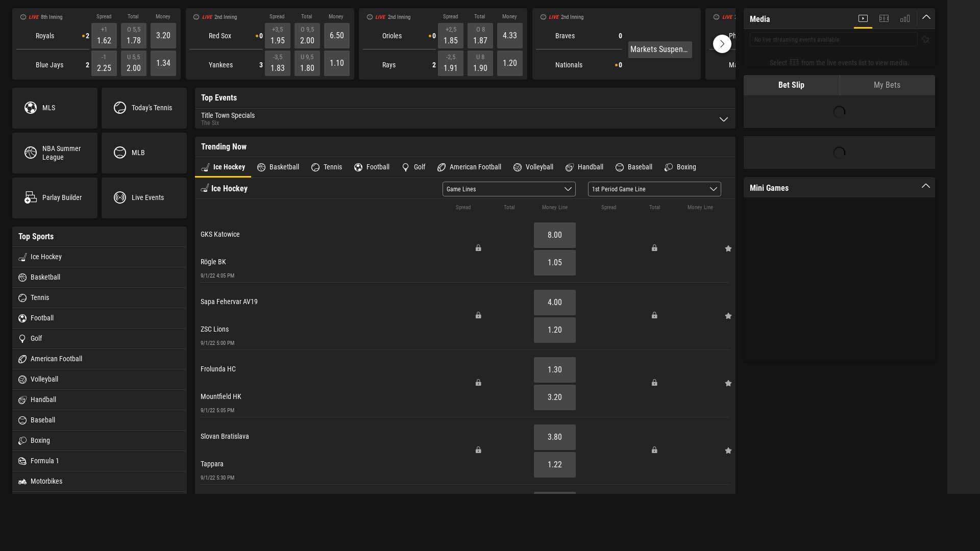Viewport: 980px width, 551px height.
Task: Expand Title Town Specials in Top Events
Action: point(723,119)
